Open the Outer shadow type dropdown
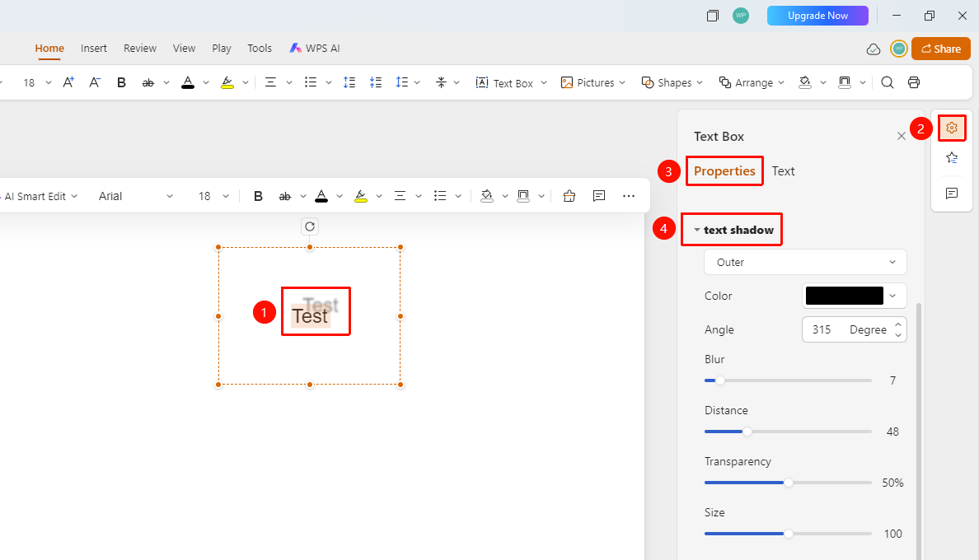 click(x=805, y=262)
